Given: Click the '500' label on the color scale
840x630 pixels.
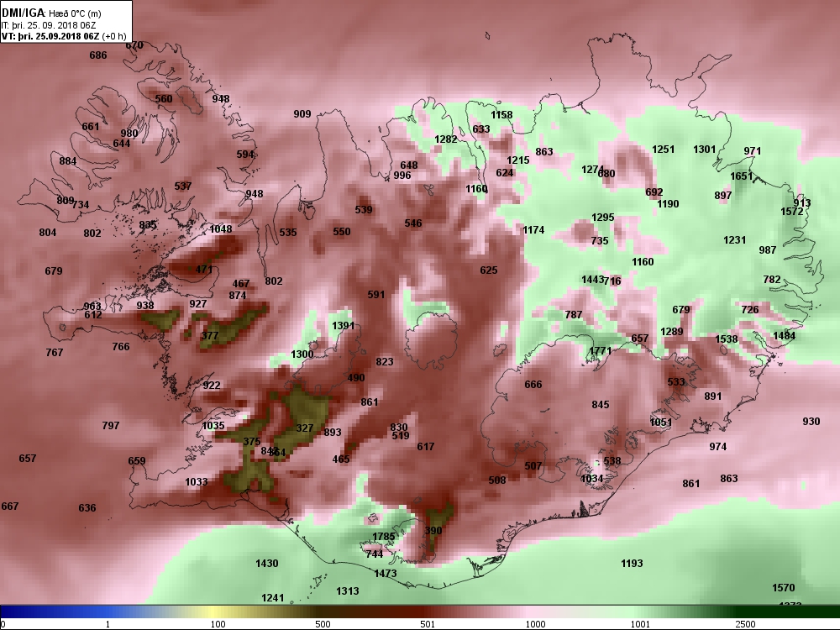Looking at the screenshot, I should coord(323,624).
